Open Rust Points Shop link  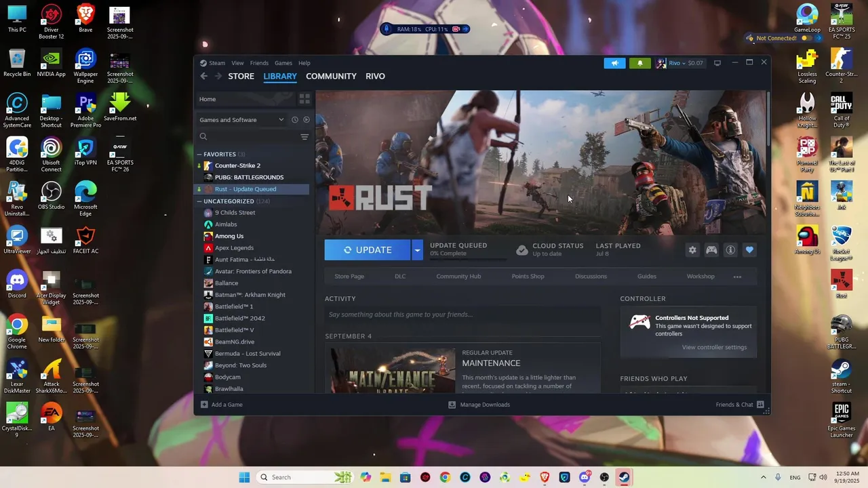(528, 277)
